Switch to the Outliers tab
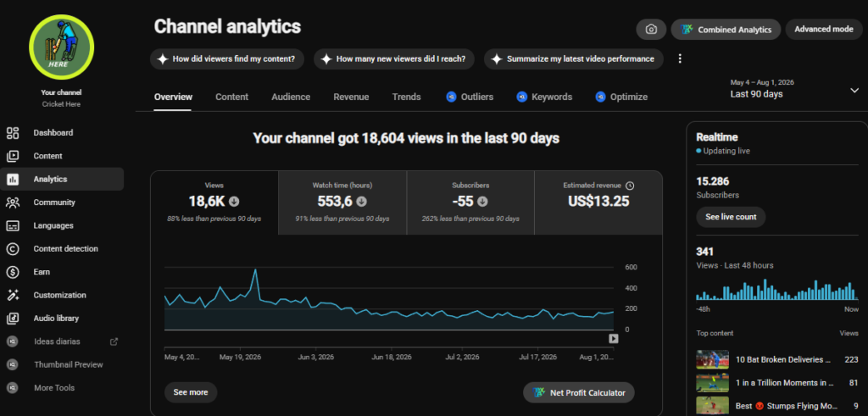The width and height of the screenshot is (868, 416). pos(470,97)
